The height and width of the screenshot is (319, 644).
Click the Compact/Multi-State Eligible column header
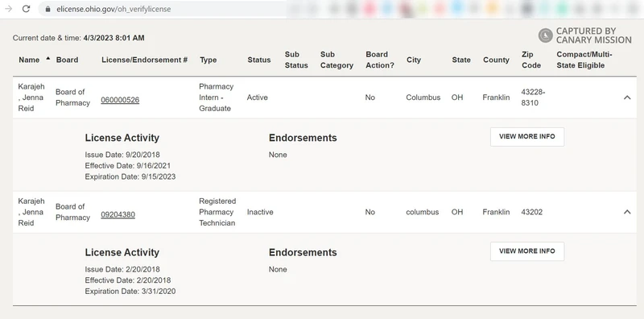(x=584, y=60)
